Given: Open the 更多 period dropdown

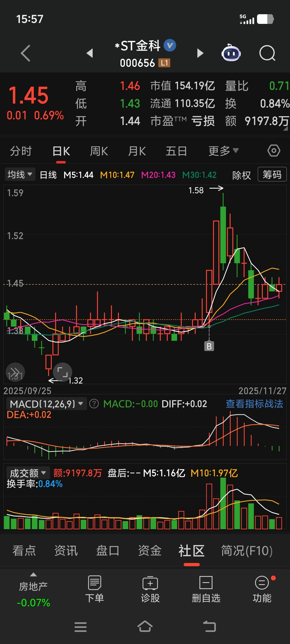Looking at the screenshot, I should click(223, 151).
